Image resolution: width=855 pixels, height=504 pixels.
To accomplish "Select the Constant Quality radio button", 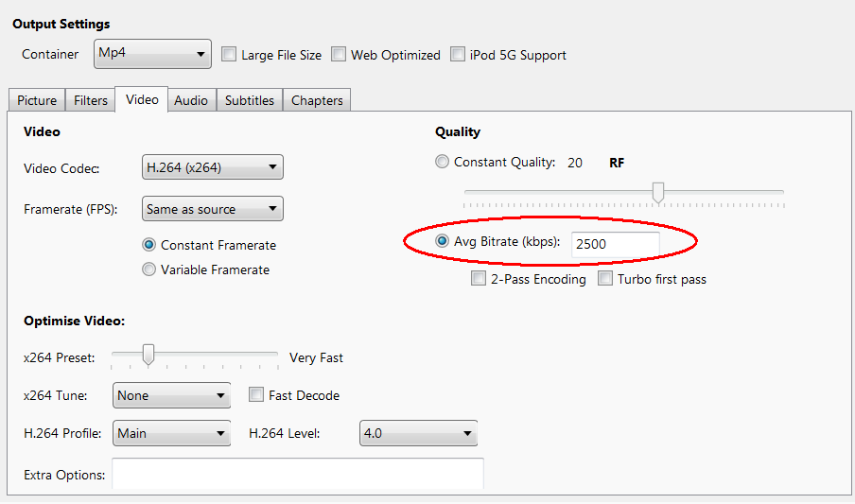I will point(443,162).
